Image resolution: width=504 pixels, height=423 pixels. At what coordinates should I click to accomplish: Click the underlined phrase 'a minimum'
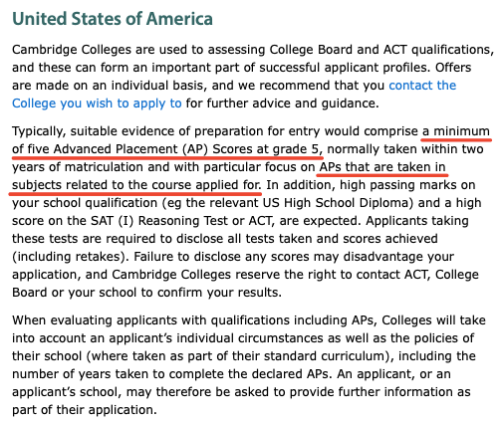pyautogui.click(x=456, y=131)
